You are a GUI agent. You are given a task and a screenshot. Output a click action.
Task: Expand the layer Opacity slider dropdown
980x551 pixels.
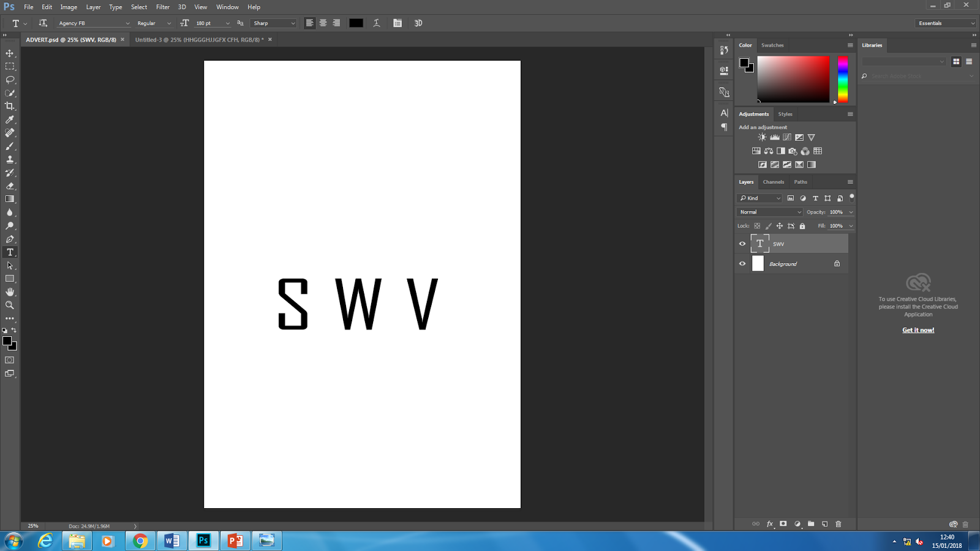coord(851,212)
